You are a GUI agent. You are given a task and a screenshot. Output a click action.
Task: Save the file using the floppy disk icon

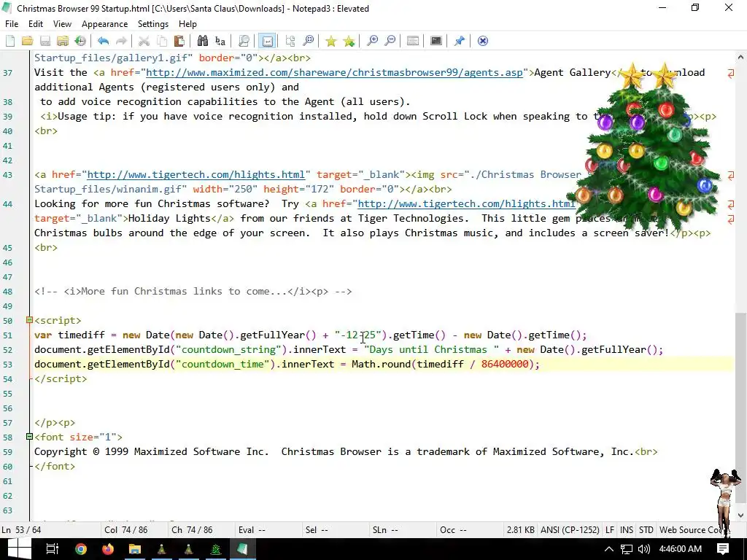click(x=44, y=41)
